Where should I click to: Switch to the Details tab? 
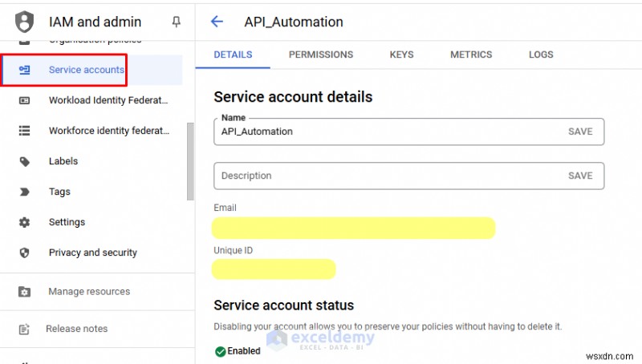tap(233, 55)
